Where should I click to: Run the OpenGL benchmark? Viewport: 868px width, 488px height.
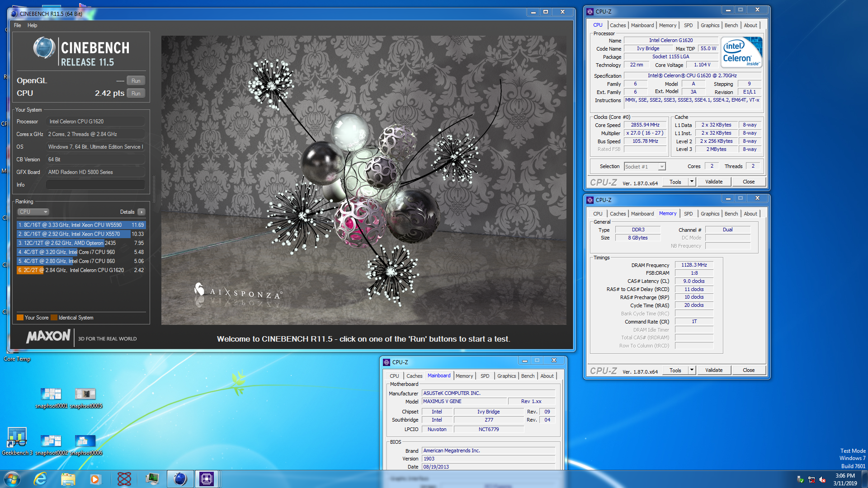(x=136, y=81)
